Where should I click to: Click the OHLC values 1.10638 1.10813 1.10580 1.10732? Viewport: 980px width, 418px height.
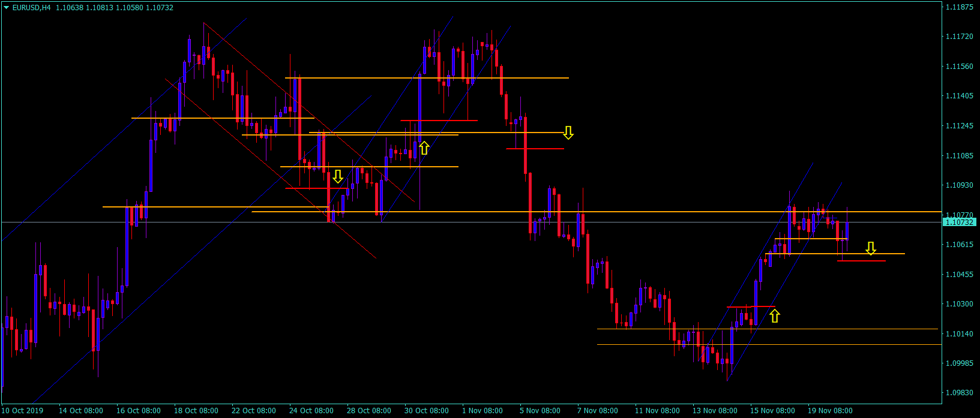115,8
